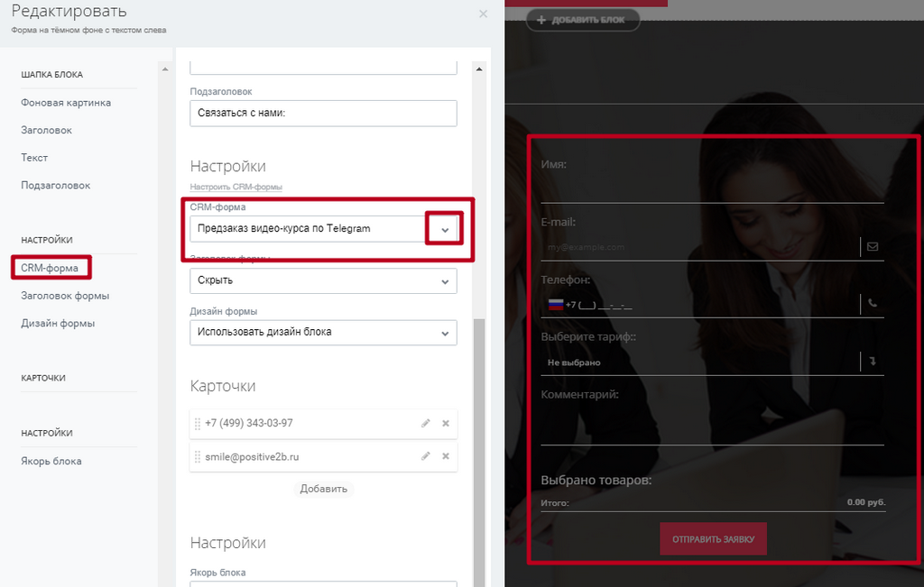Delete the +7 (499) 343-03-97 card
924x587 pixels.
(446, 423)
